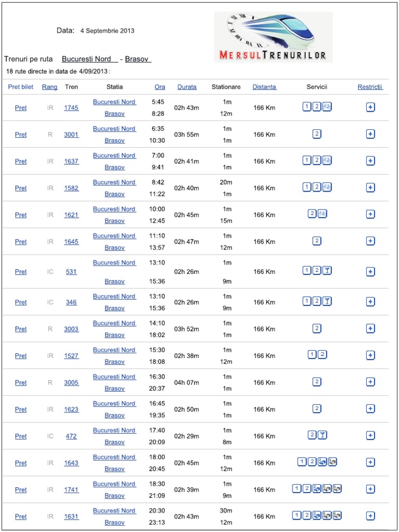Sort the table by Ora column

tap(160, 87)
